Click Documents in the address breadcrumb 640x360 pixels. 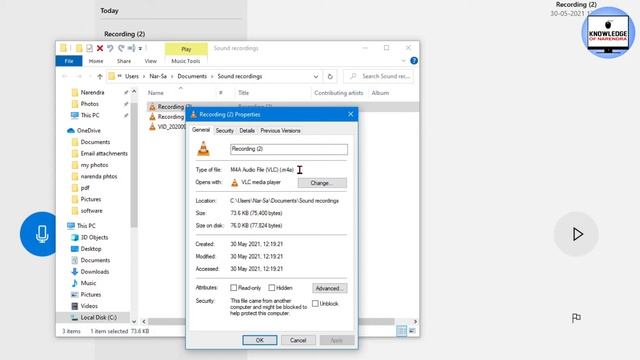192,76
